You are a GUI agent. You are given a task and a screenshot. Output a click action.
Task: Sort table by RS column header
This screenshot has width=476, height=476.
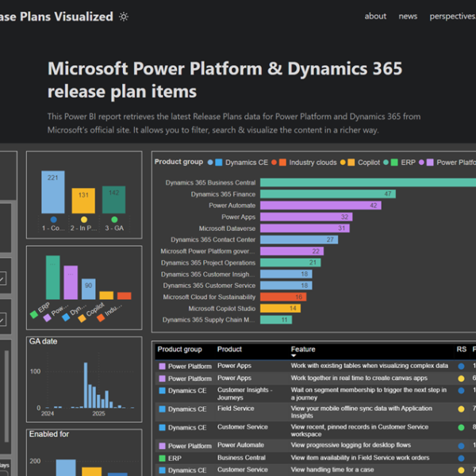coord(462,349)
